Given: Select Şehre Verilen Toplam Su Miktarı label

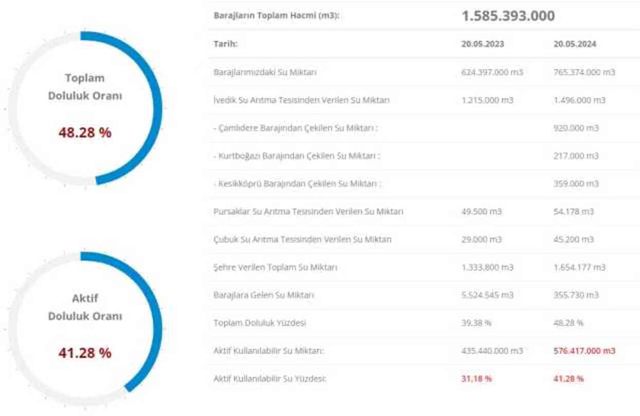Looking at the screenshot, I should (x=275, y=267).
